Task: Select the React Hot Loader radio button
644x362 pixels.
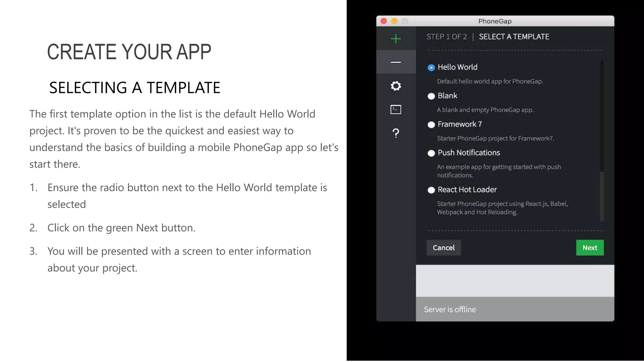Action: (431, 190)
